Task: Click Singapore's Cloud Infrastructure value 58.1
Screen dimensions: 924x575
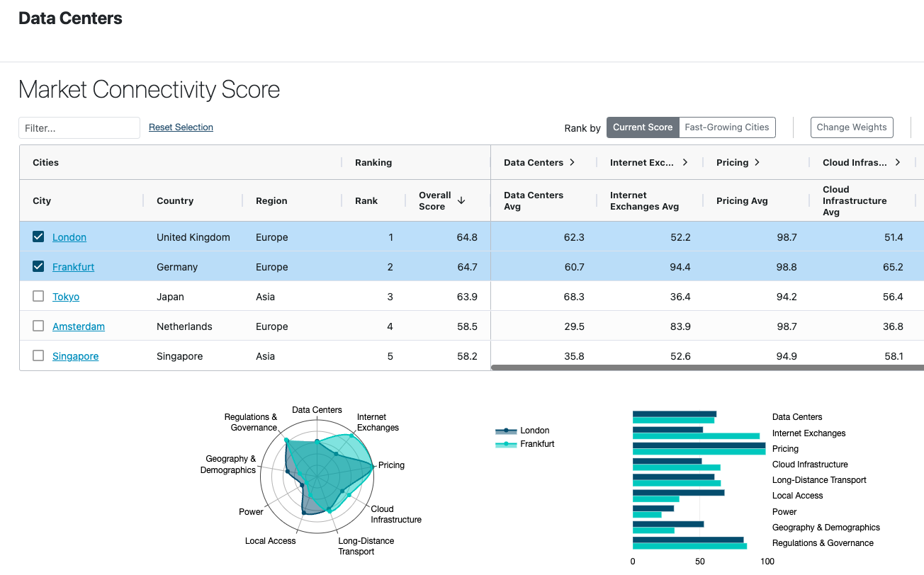Action: 894,356
